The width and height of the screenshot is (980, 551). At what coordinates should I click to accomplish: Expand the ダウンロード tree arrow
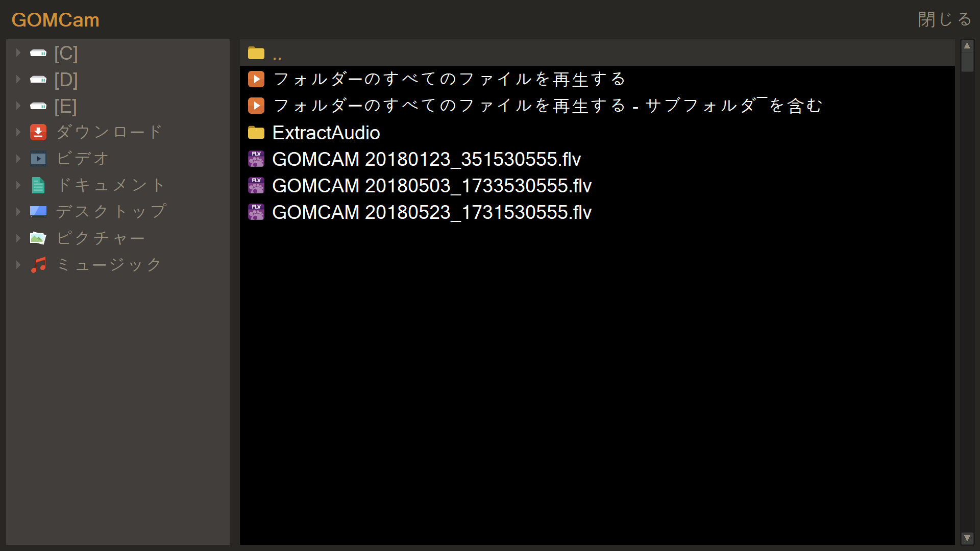[18, 132]
